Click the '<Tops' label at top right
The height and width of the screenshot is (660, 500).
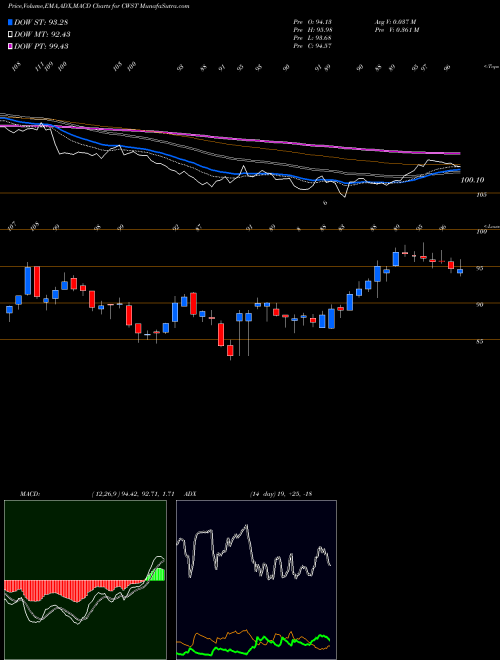tap(490, 67)
